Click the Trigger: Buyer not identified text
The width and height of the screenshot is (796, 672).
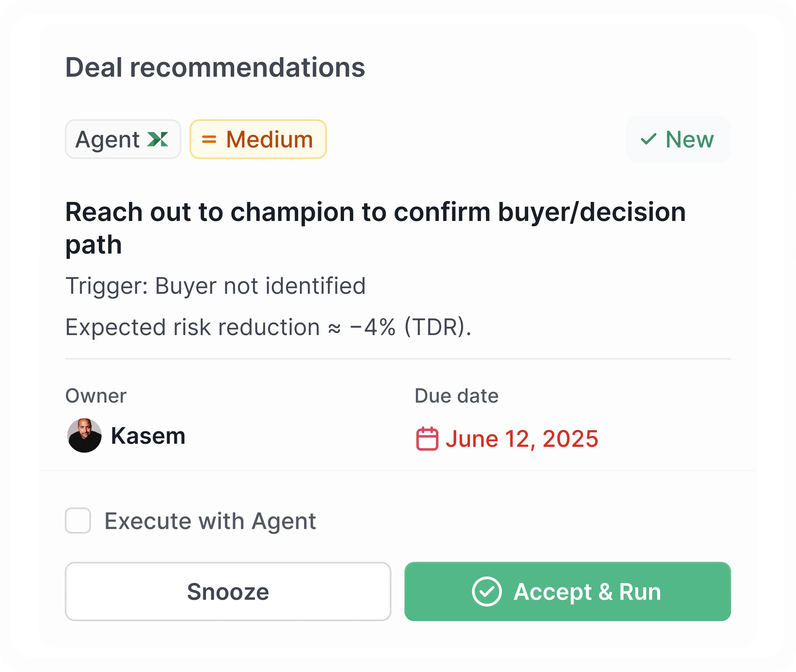pos(216,286)
